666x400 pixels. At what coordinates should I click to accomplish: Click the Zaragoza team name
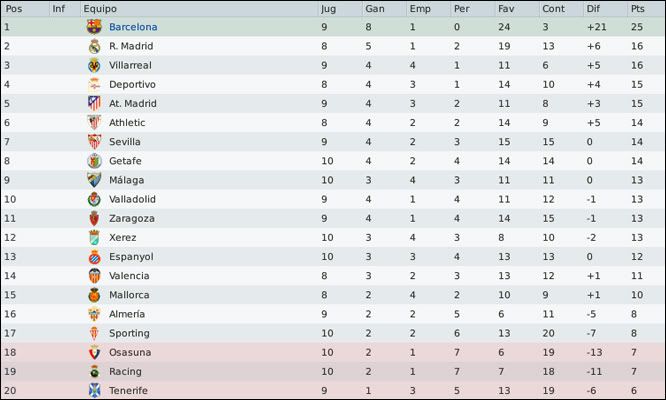pos(132,218)
